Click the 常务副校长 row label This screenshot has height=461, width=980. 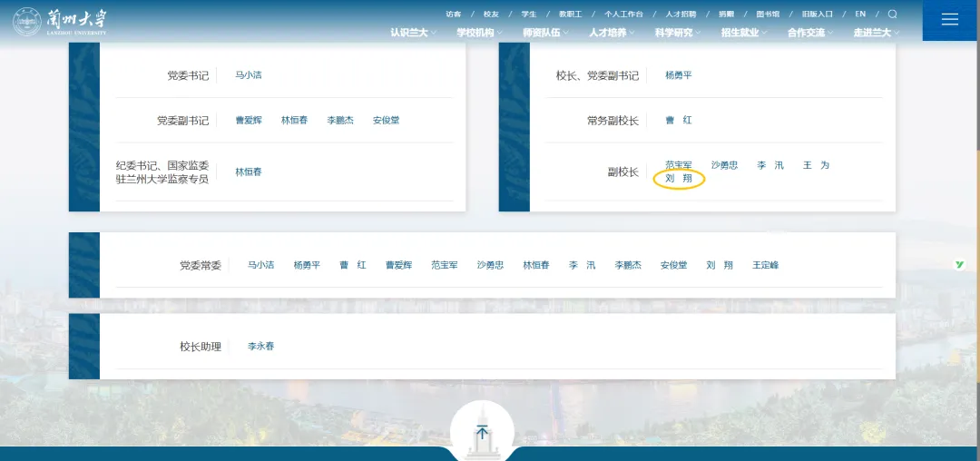(x=613, y=121)
